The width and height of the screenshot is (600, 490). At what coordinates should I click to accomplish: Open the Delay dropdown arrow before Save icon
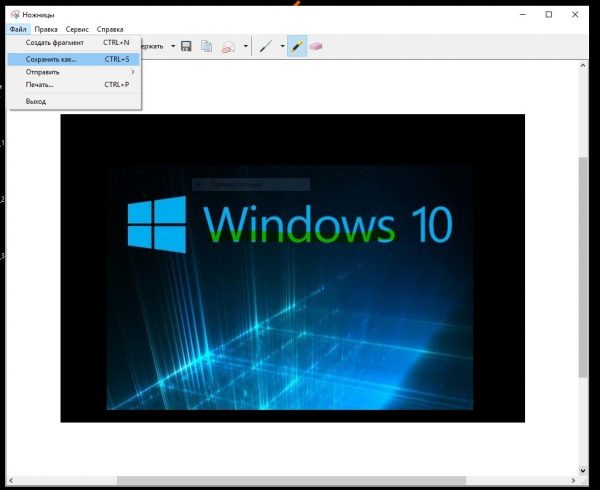[x=173, y=46]
